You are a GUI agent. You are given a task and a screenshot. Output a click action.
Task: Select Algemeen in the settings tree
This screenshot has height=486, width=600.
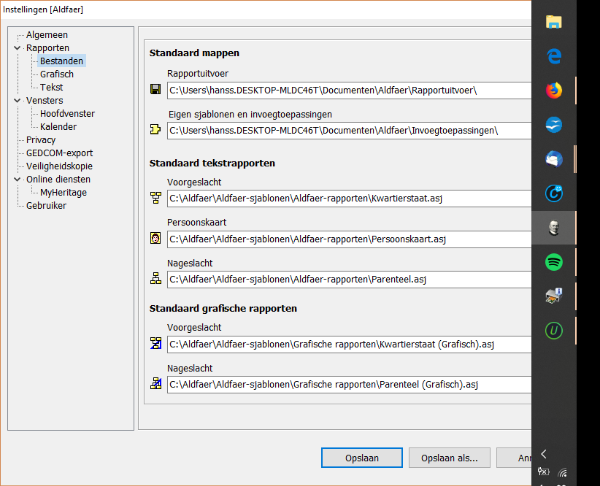click(x=47, y=34)
